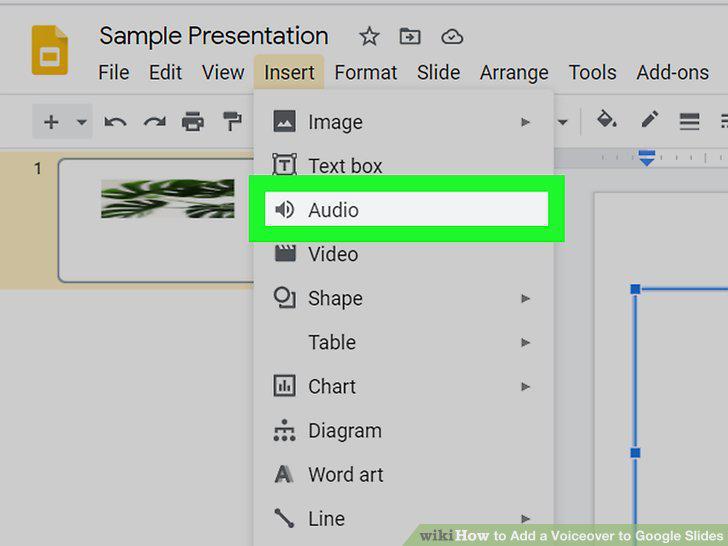Click the Video clapperboard icon
This screenshot has width=728, height=546.
(x=285, y=254)
